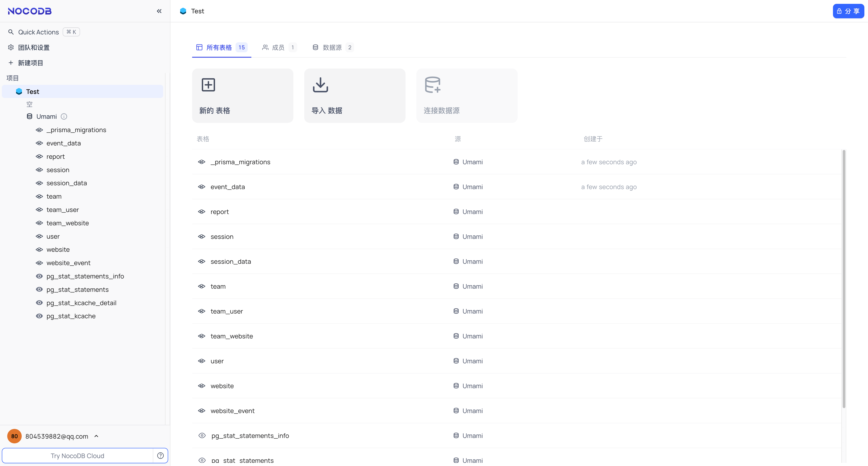The height and width of the screenshot is (466, 868).
Task: Expand user account menu chevron
Action: pos(96,436)
